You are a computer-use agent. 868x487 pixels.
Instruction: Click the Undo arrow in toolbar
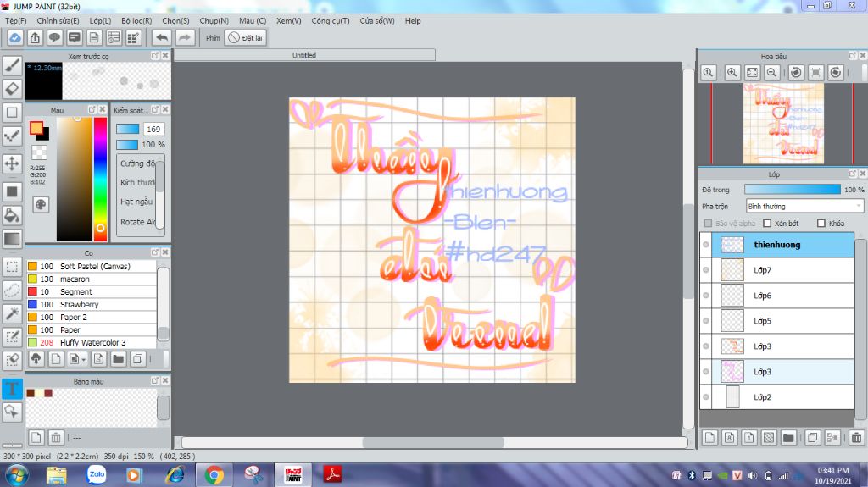(x=162, y=37)
